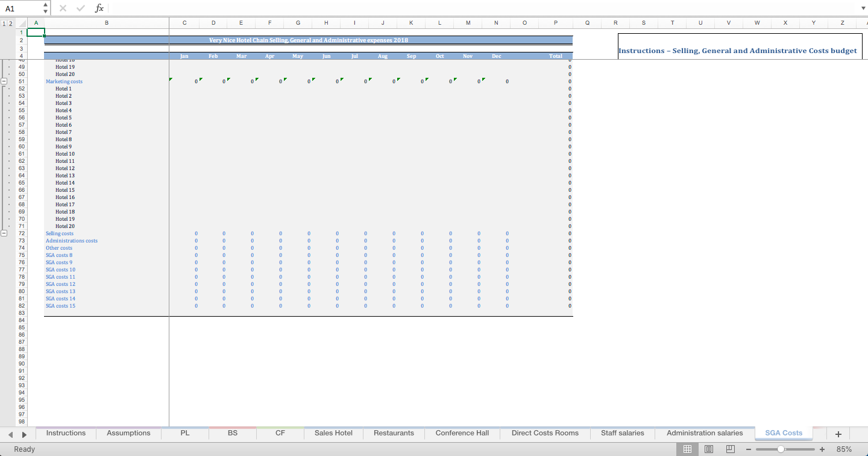Open the Instructions sheet tab
Image resolution: width=868 pixels, height=456 pixels.
pos(66,433)
